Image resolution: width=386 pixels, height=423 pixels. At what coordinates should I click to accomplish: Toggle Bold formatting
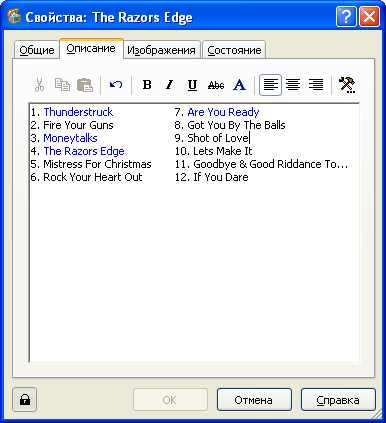coord(147,85)
